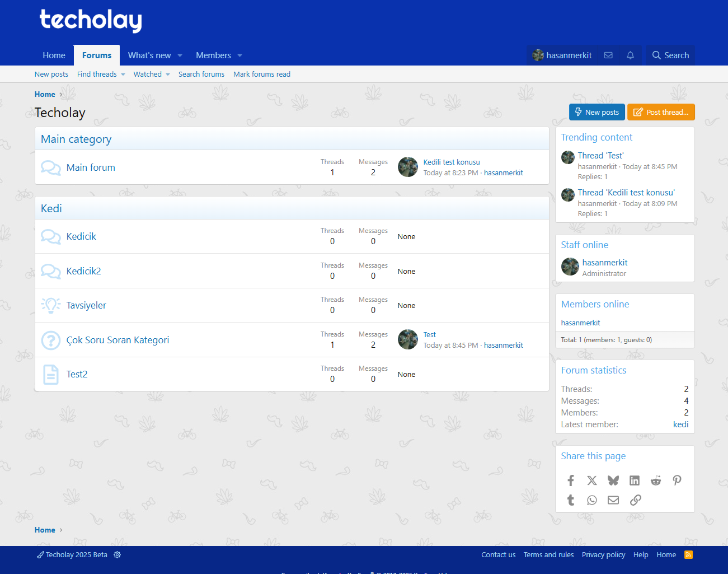The image size is (728, 574).
Task: Expand the Find threads dropdown arrow
Action: click(123, 74)
